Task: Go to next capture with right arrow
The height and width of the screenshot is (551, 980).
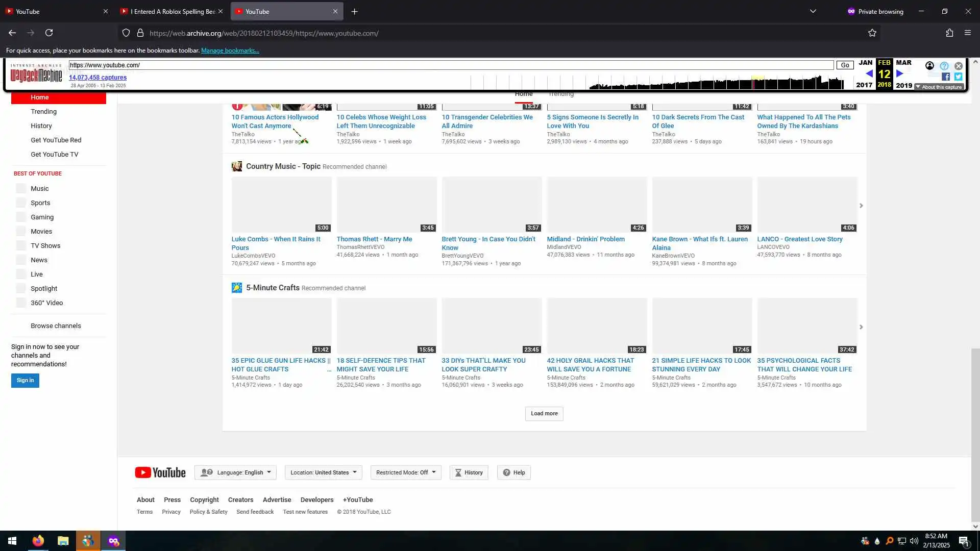Action: click(x=900, y=73)
